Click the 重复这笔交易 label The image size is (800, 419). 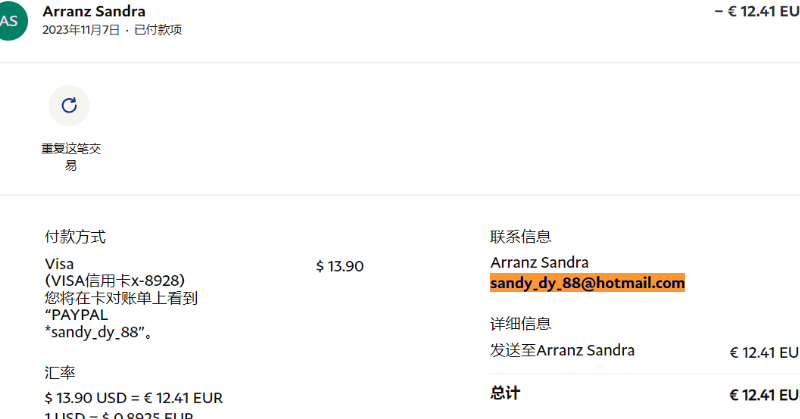pos(71,157)
